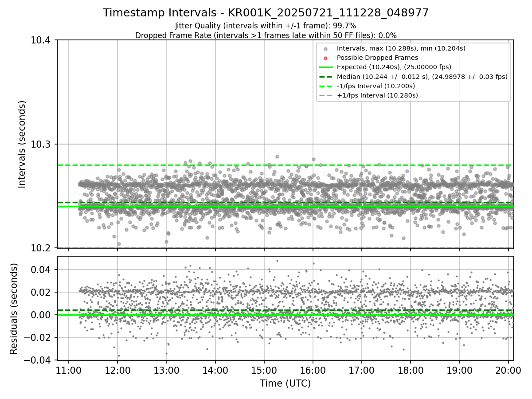Click the 'Time (UTC)' x-axis label
The image size is (532, 399).
pyautogui.click(x=285, y=383)
